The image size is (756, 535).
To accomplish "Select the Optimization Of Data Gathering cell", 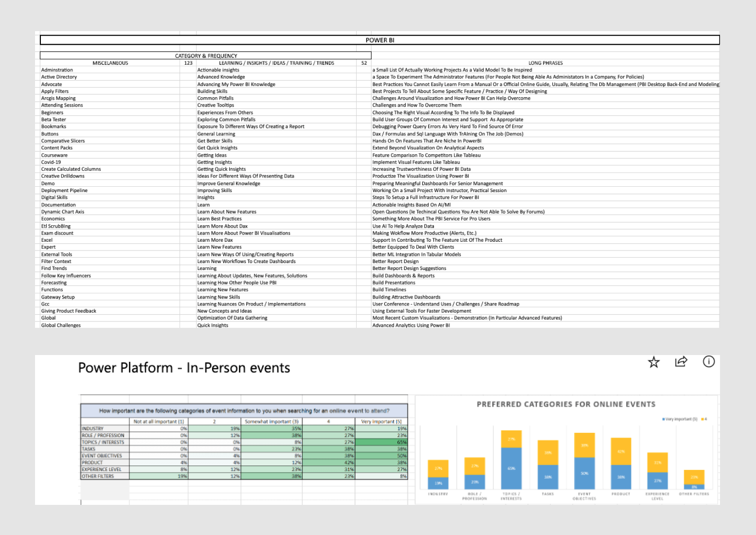I will pyautogui.click(x=276, y=318).
